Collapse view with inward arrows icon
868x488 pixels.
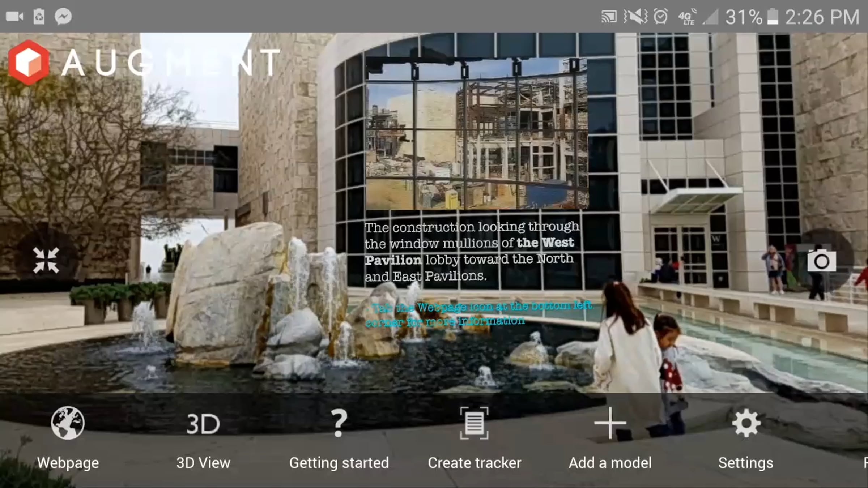46,260
